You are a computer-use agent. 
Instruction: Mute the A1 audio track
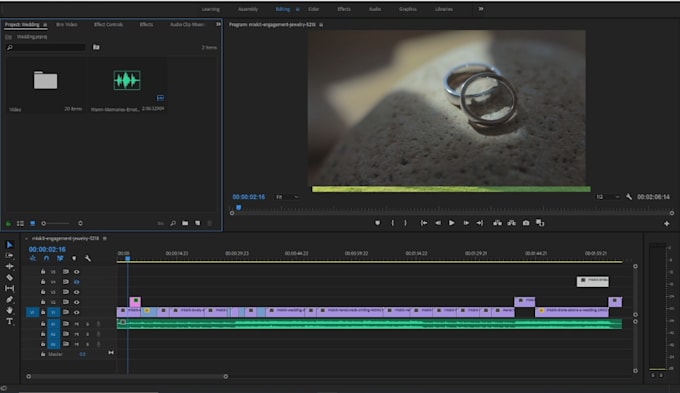click(x=77, y=324)
